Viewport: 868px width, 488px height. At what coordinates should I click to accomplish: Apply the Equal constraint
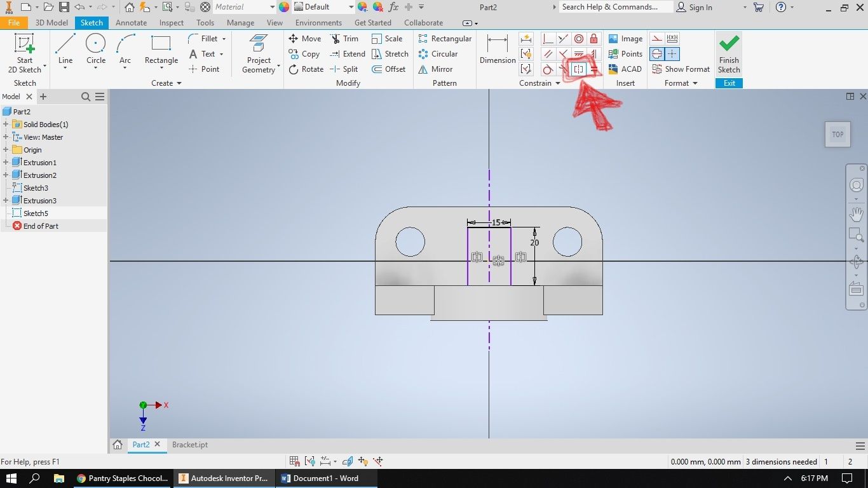pyautogui.click(x=593, y=69)
